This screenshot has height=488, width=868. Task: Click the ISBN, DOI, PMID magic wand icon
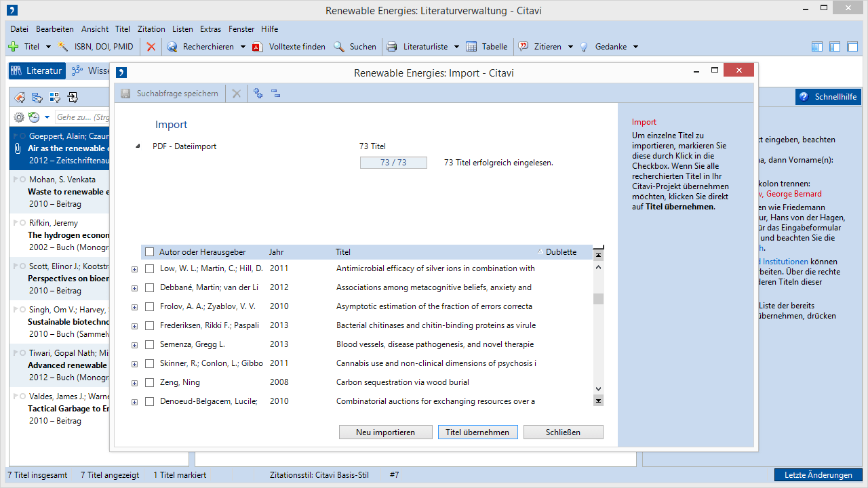coord(64,47)
